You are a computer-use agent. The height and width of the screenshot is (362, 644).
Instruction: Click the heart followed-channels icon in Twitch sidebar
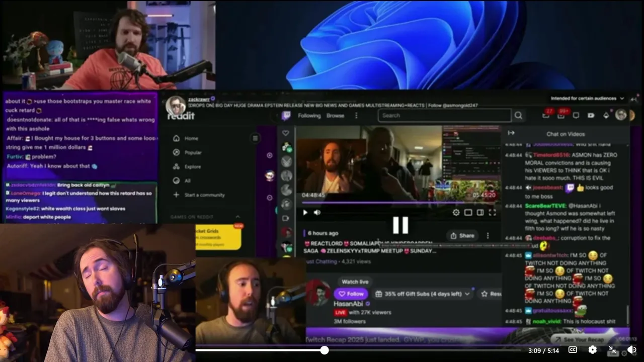(286, 133)
